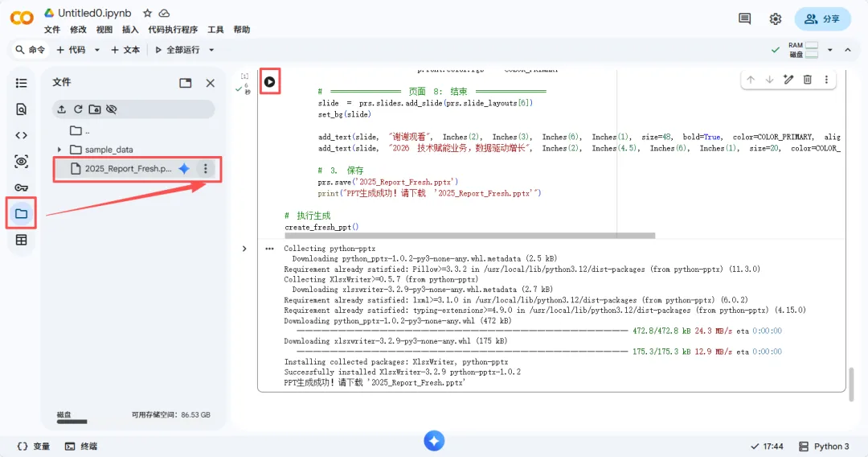
Task: Refresh the file browser
Action: [x=78, y=109]
